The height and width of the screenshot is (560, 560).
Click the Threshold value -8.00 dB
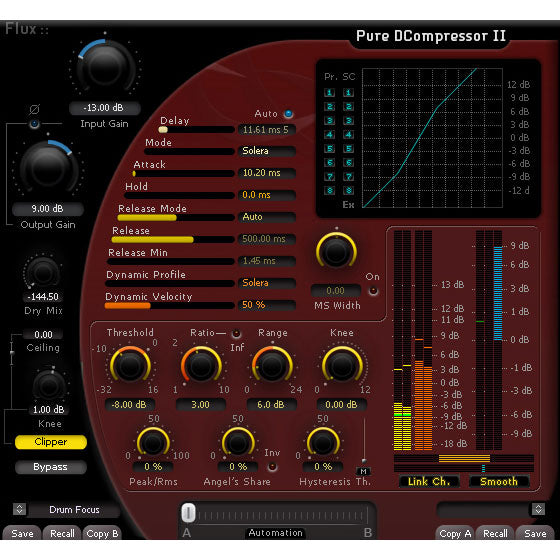(130, 405)
